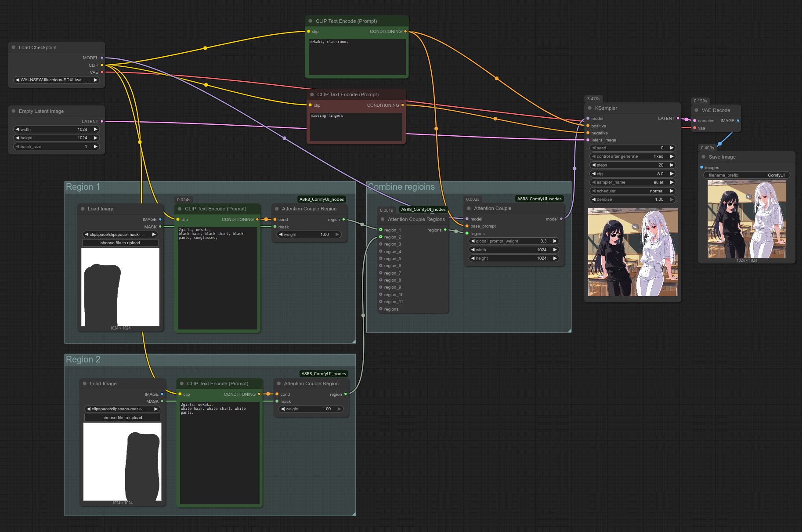The width and height of the screenshot is (802, 532).
Task: Click choose file to upload in Region 1
Action: [x=120, y=243]
